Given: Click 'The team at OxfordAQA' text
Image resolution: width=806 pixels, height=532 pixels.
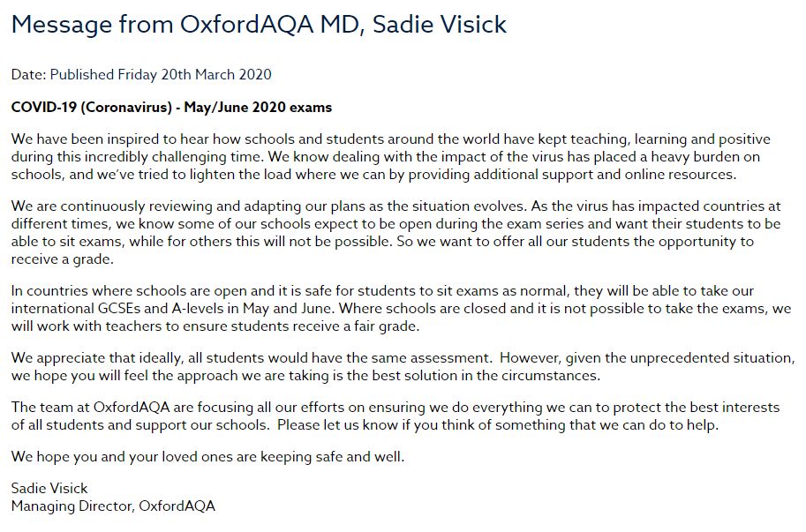Looking at the screenshot, I should click(x=90, y=408).
